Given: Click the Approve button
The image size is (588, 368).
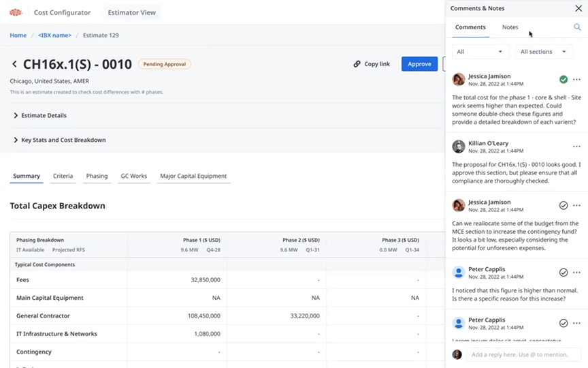Looking at the screenshot, I should point(419,64).
